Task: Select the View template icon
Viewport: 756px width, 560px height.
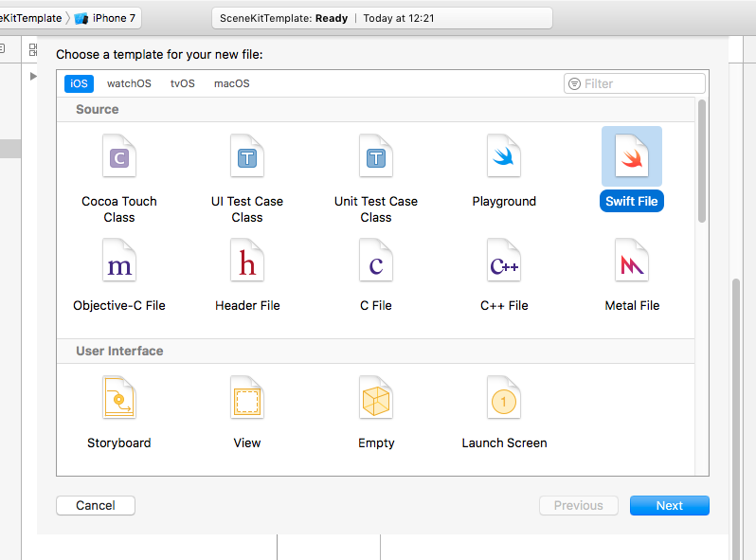Action: (x=247, y=397)
